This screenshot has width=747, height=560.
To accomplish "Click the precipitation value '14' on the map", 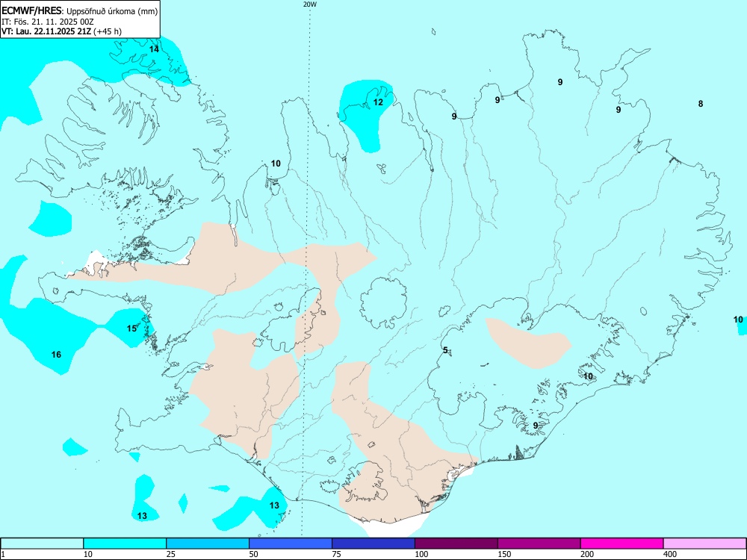I will [154, 49].
